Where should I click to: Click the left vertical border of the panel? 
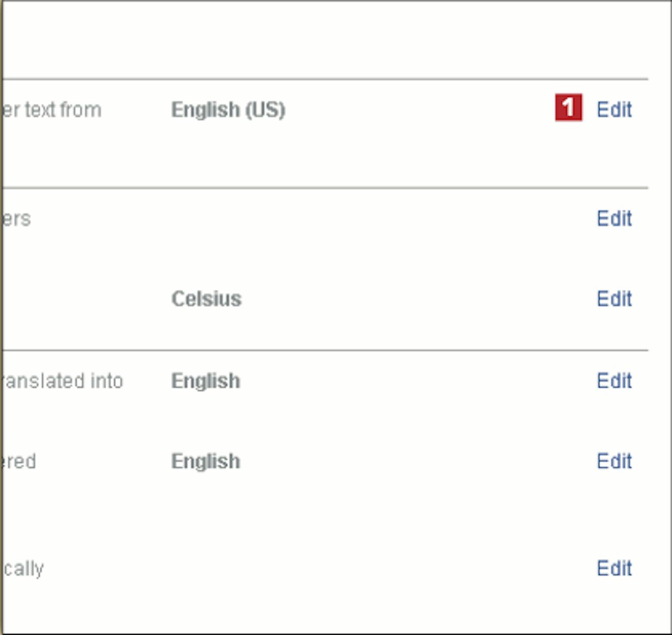point(1,317)
